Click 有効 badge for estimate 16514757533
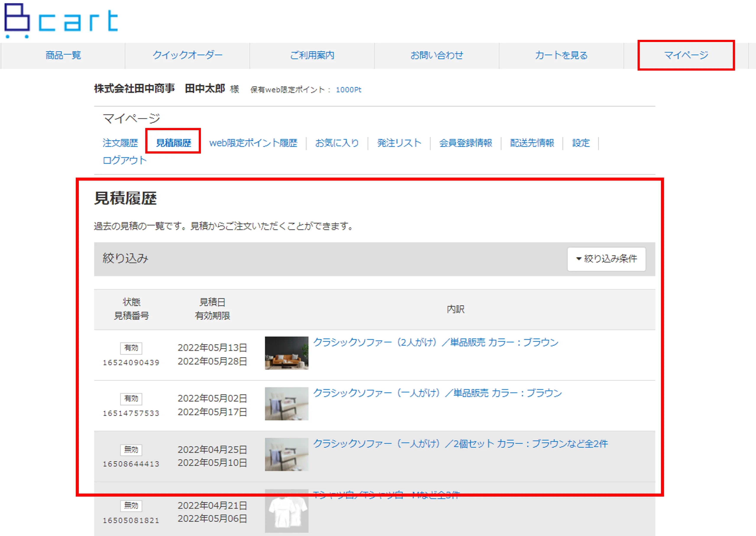The height and width of the screenshot is (536, 756). point(131,399)
